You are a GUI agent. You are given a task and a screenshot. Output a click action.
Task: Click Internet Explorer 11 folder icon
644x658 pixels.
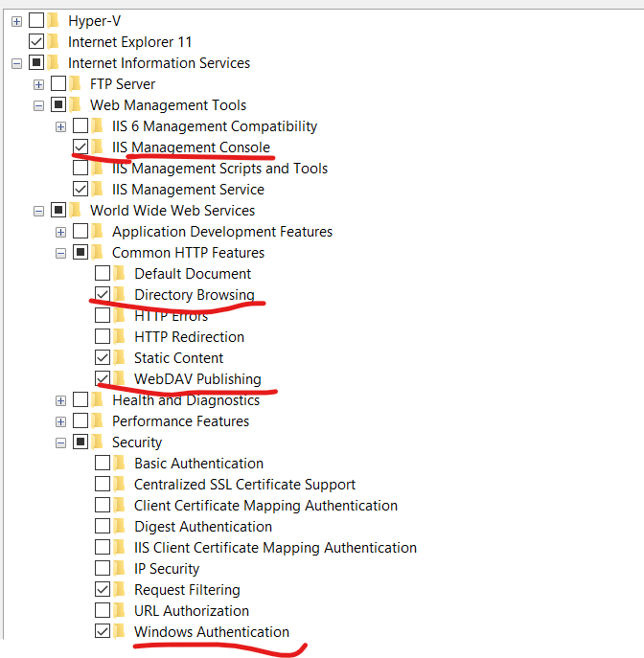tap(54, 41)
